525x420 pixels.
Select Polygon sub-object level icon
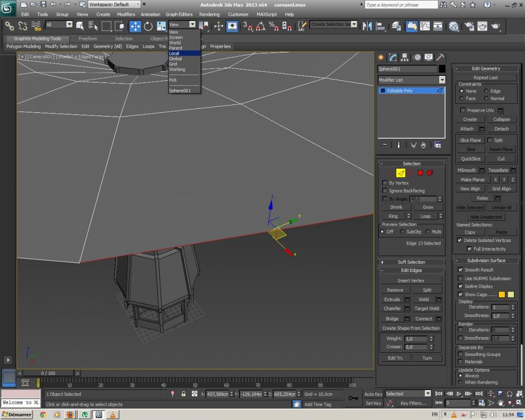coord(420,173)
